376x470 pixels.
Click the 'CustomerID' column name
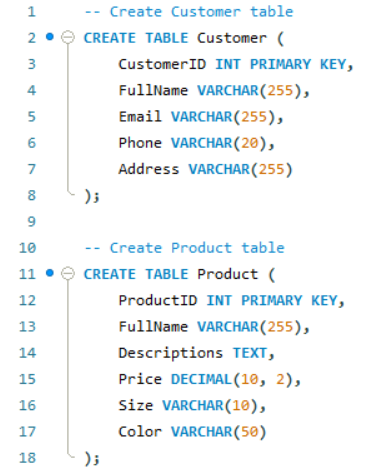(162, 64)
